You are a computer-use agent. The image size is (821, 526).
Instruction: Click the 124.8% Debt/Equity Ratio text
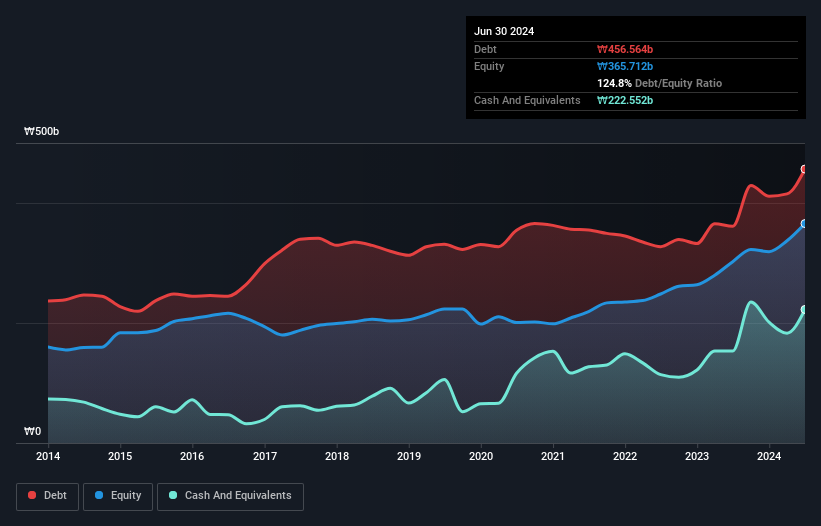click(x=659, y=83)
